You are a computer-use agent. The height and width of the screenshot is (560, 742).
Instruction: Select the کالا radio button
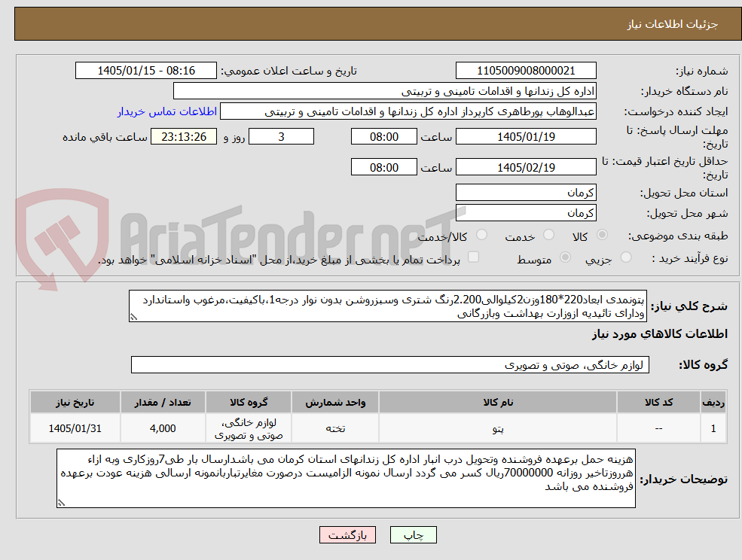pos(603,235)
